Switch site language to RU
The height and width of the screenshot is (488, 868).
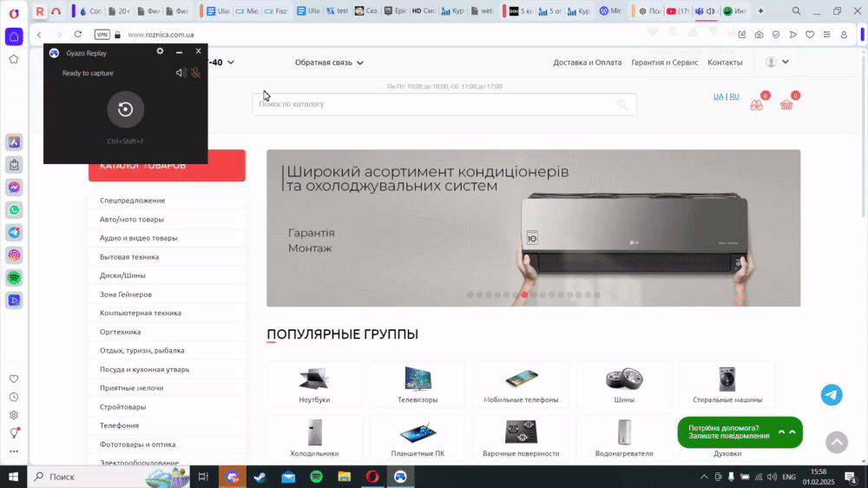[734, 96]
